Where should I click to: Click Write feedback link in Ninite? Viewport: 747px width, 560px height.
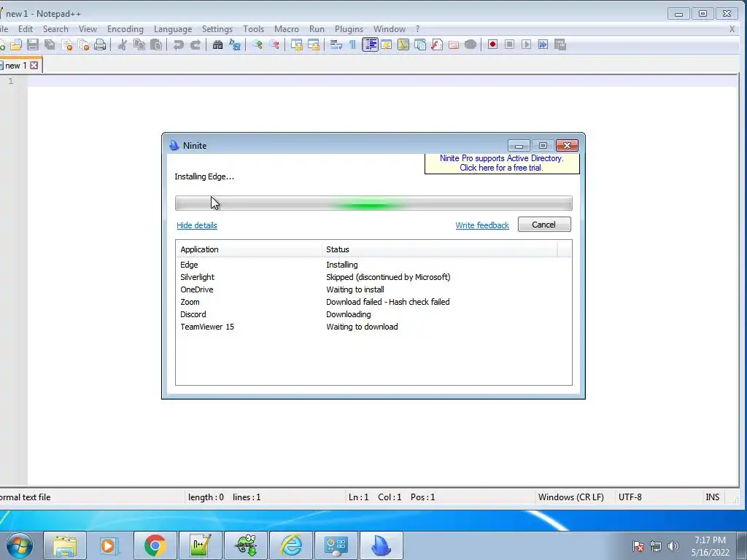(x=482, y=225)
